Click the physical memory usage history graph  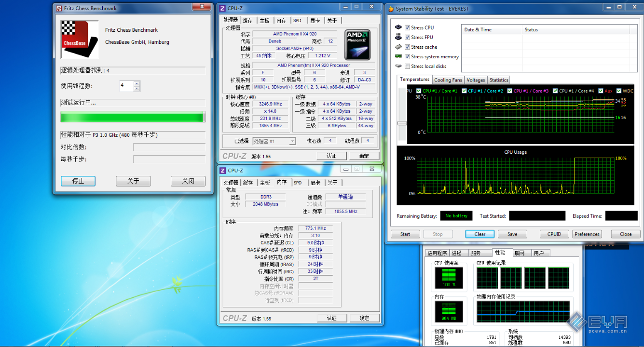(x=523, y=312)
